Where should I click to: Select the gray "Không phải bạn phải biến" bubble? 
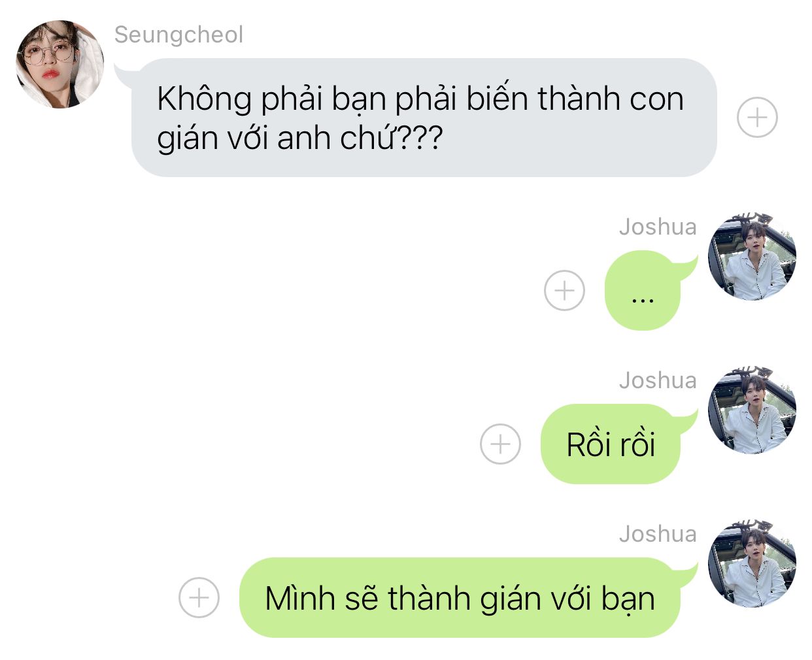(x=424, y=118)
